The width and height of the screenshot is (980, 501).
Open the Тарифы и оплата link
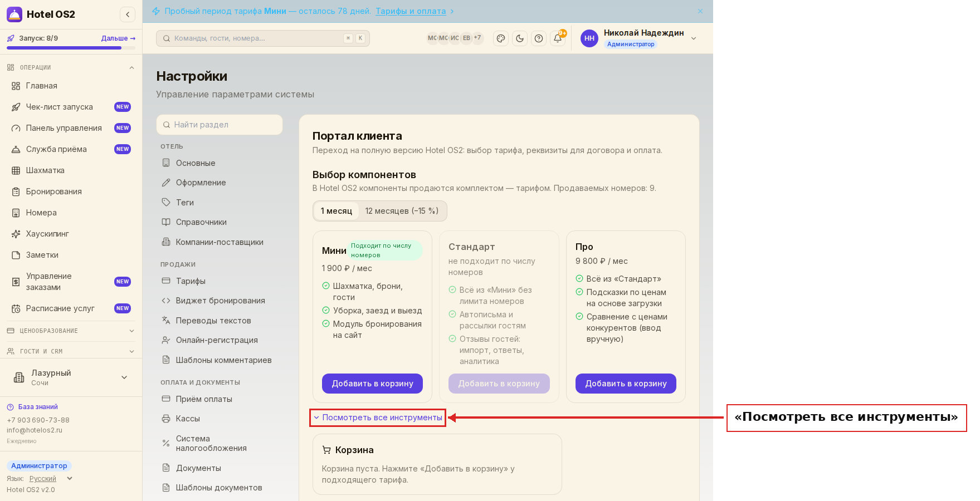[411, 11]
